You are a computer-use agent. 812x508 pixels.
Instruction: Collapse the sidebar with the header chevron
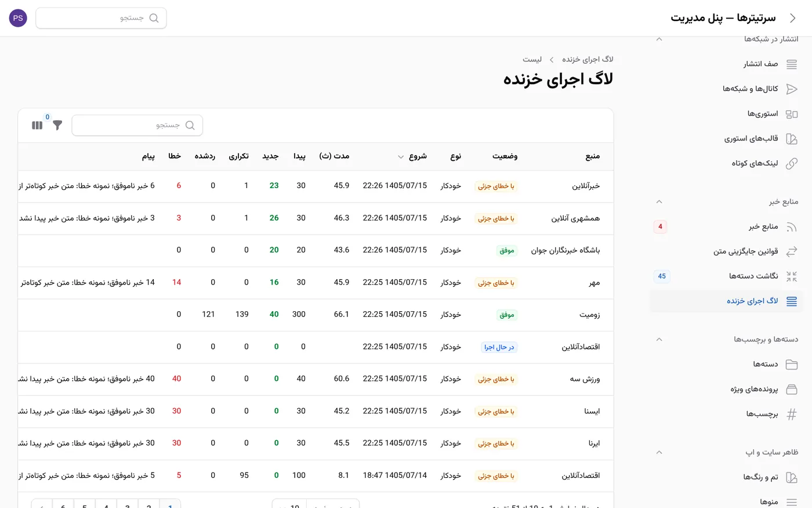pyautogui.click(x=793, y=18)
